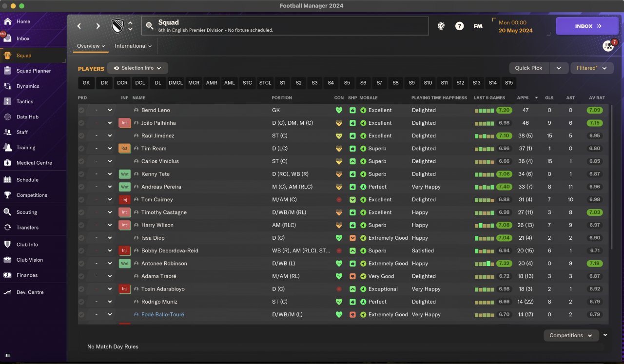Screen dimensions: 624x364
Task: Click the squad list vertical scrollbar
Action: tap(611, 178)
